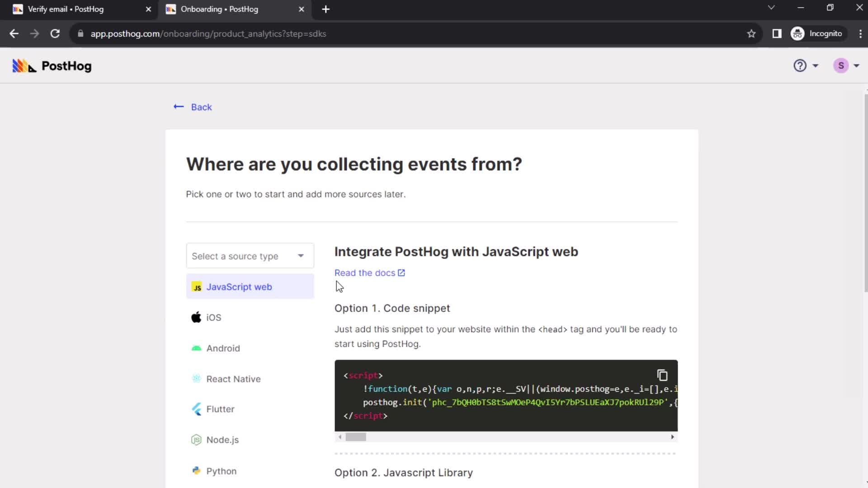Click the React Native source icon

click(197, 379)
